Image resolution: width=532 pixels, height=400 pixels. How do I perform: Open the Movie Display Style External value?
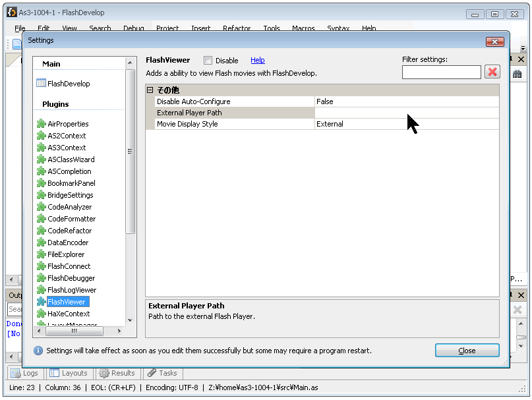[407, 124]
